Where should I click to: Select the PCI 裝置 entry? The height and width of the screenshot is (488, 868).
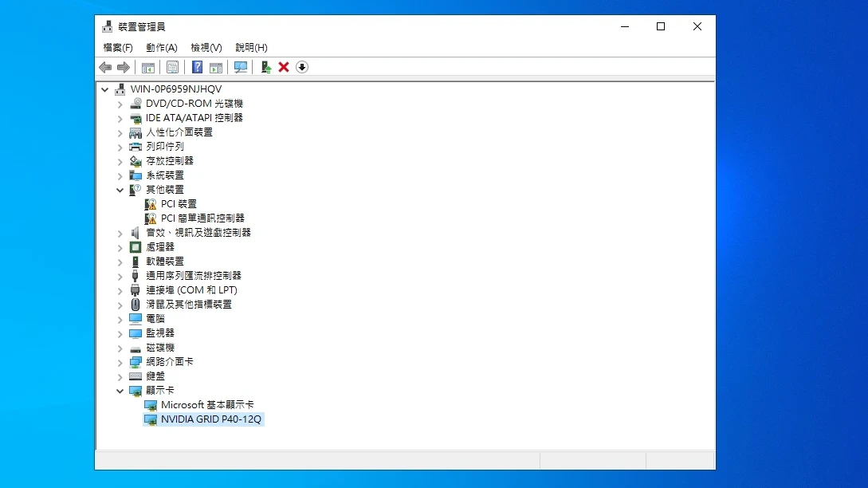(x=179, y=204)
